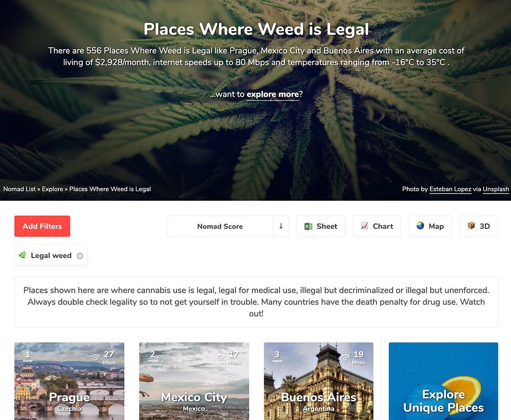Open the Explore breadcrumb link
Image resolution: width=511 pixels, height=420 pixels.
pos(53,189)
